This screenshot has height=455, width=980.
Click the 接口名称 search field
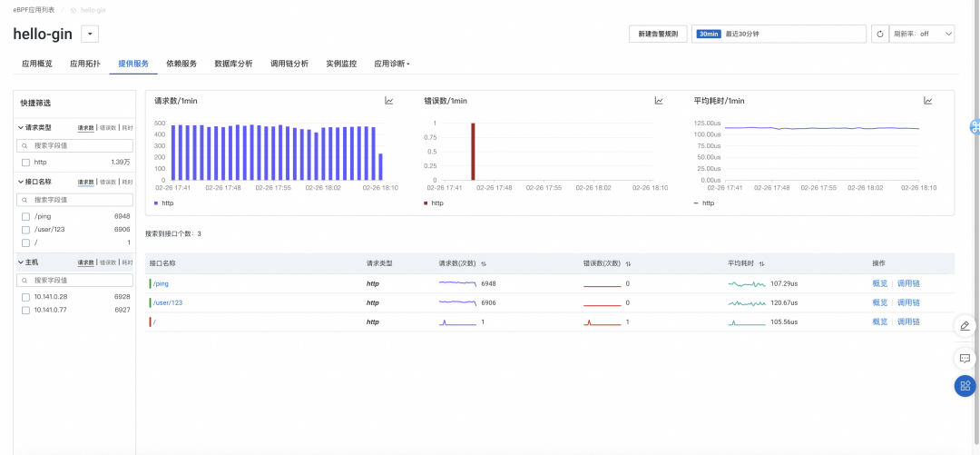[75, 200]
